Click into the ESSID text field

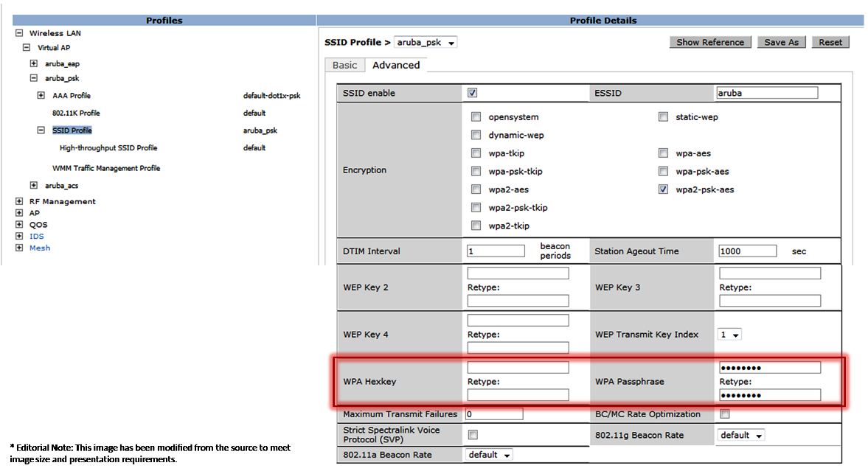767,94
